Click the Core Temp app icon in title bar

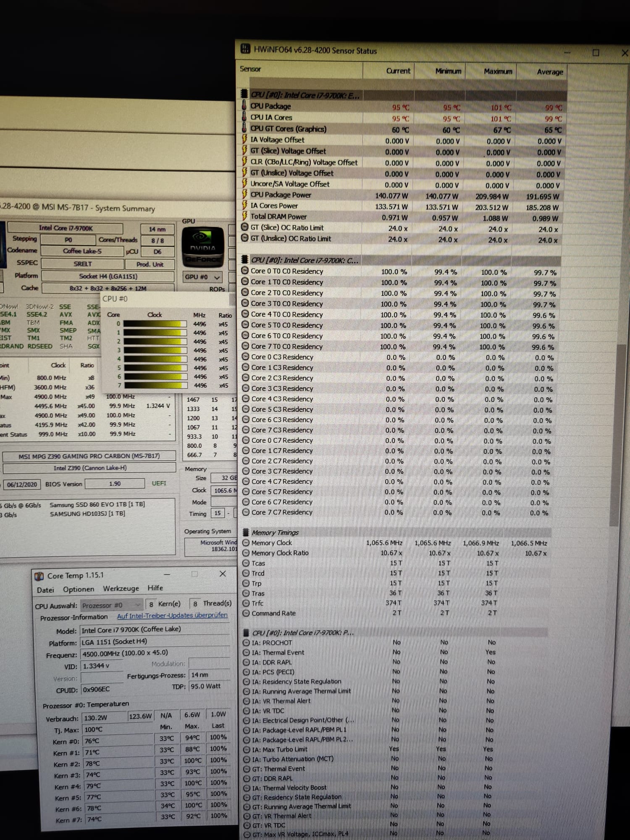click(x=39, y=576)
